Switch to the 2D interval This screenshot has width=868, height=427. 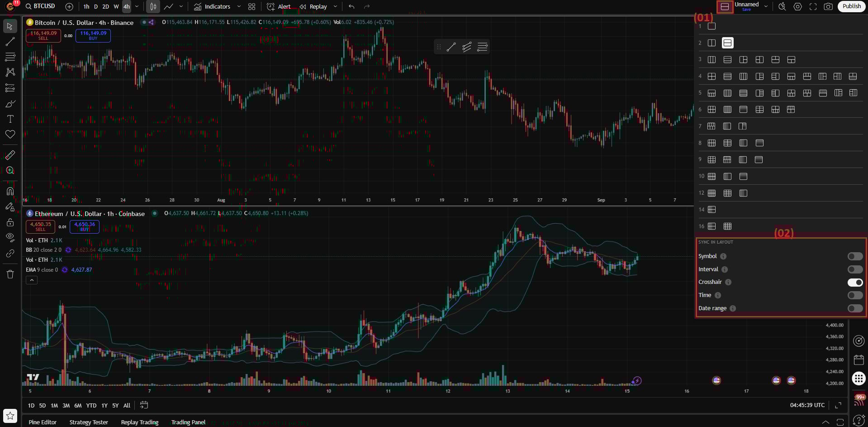[x=106, y=7]
